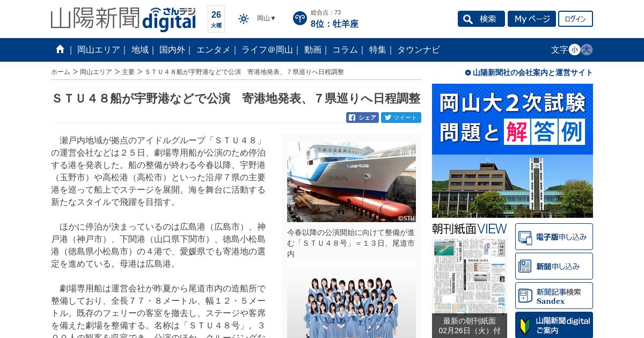Open the 岡山 weather location dropdown
The image size is (644, 338).
tap(266, 18)
